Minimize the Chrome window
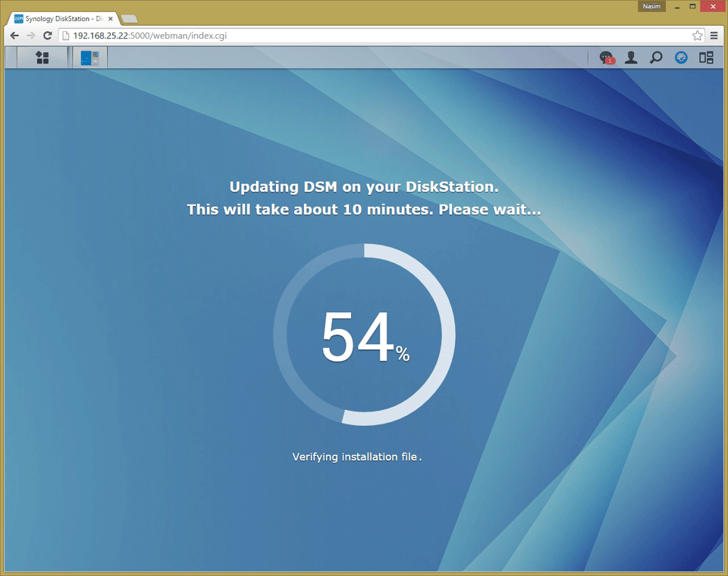This screenshot has height=576, width=728. pos(677,7)
